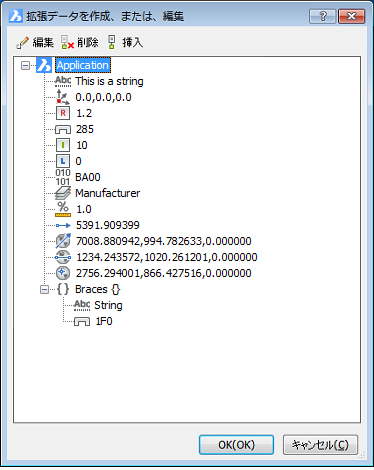Click the world position icon beside 2756.294001
The width and height of the screenshot is (374, 470).
pyautogui.click(x=63, y=273)
